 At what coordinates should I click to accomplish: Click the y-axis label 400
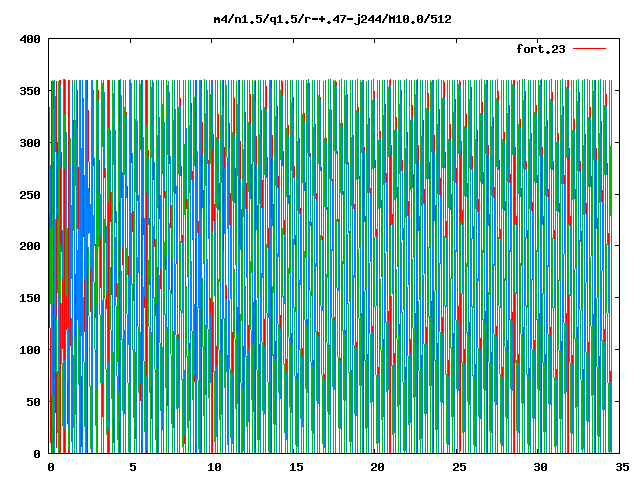[30, 39]
